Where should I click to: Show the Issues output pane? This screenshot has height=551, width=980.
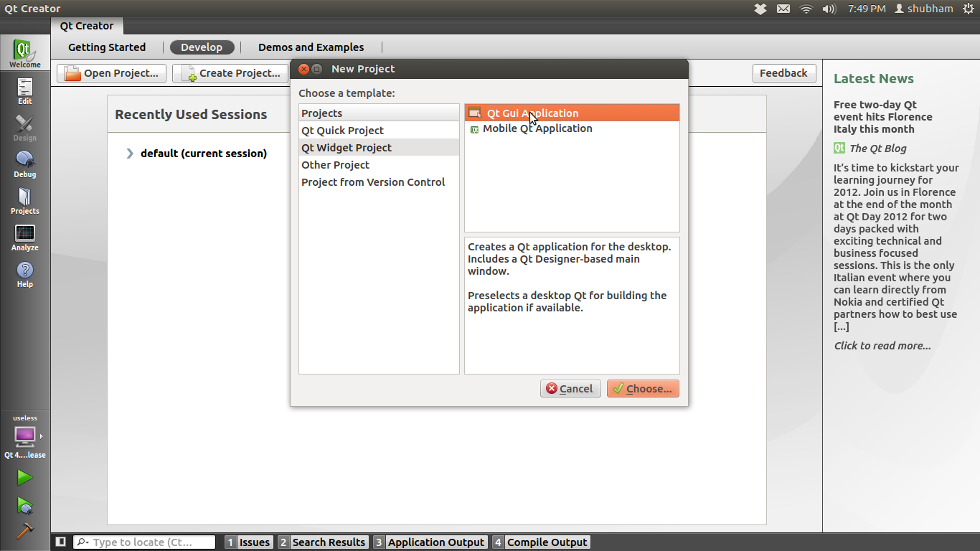tap(248, 542)
